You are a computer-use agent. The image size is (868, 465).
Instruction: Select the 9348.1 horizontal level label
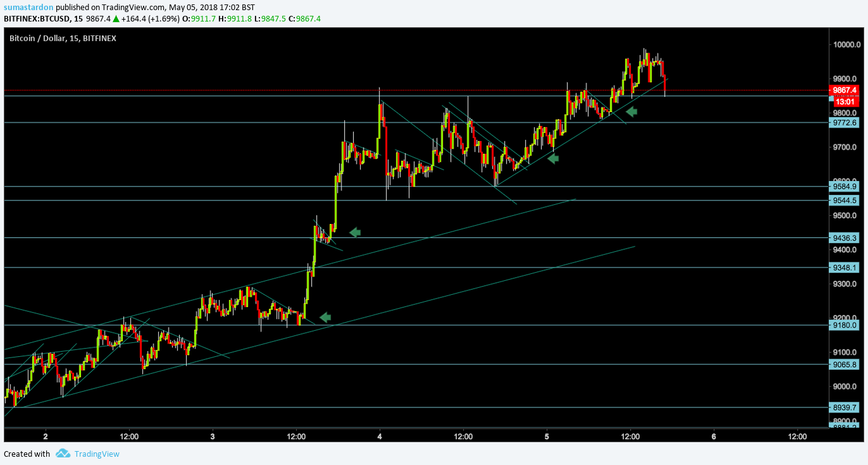[x=845, y=268]
